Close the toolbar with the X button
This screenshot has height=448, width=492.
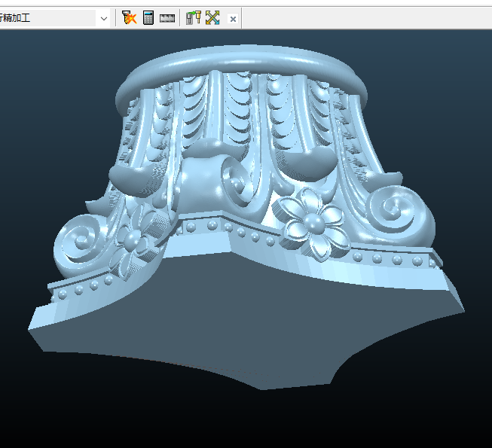(x=233, y=19)
